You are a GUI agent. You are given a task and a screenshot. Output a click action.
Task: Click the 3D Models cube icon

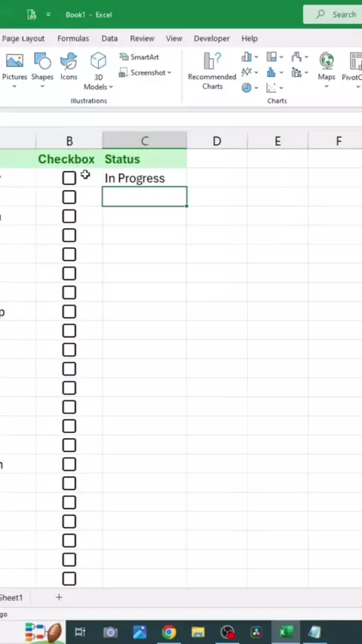pos(98,61)
